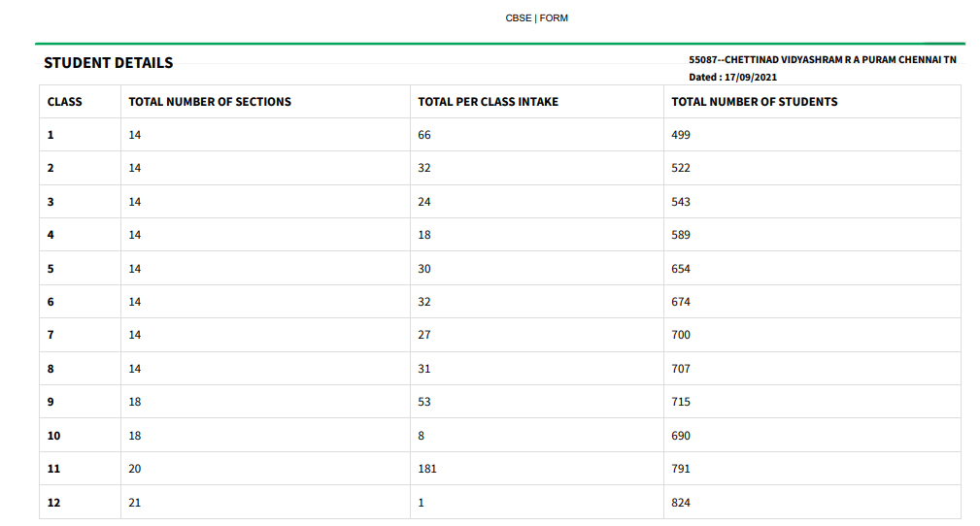The height and width of the screenshot is (526, 980).
Task: Click the 181 intake cell for class 11
Action: pyautogui.click(x=537, y=469)
